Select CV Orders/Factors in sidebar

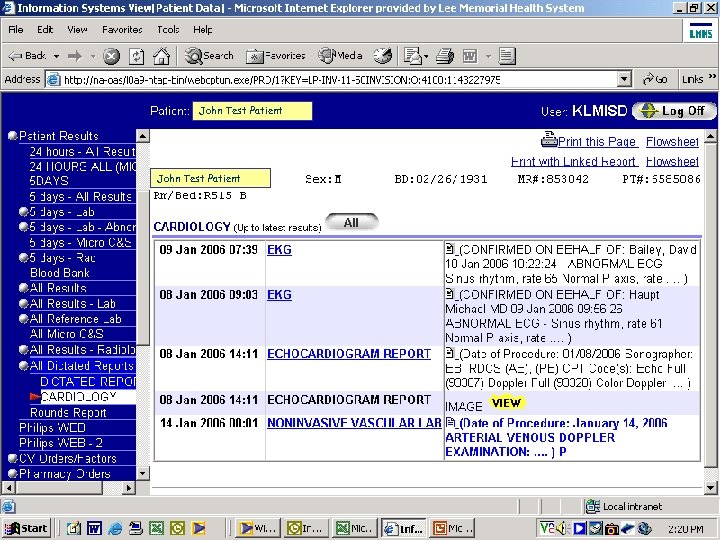68,458
